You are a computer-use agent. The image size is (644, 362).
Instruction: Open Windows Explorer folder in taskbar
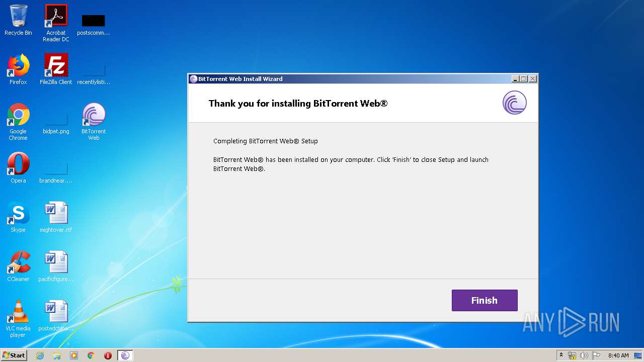[x=57, y=355]
